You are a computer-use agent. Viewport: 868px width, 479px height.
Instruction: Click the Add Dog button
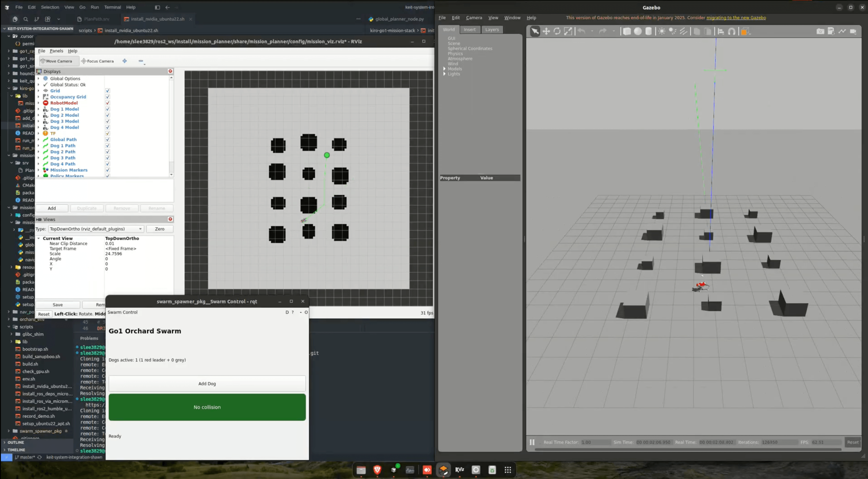click(x=207, y=383)
